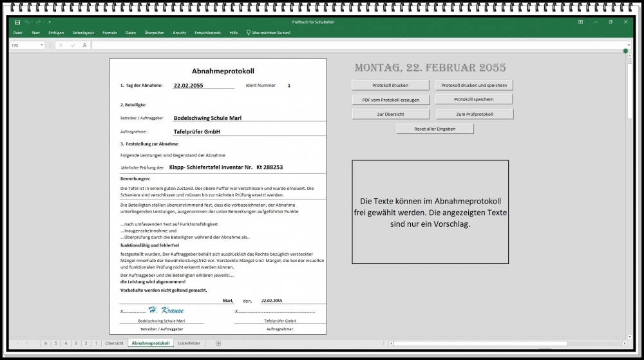Click the Redo arrow icon

click(x=39, y=22)
